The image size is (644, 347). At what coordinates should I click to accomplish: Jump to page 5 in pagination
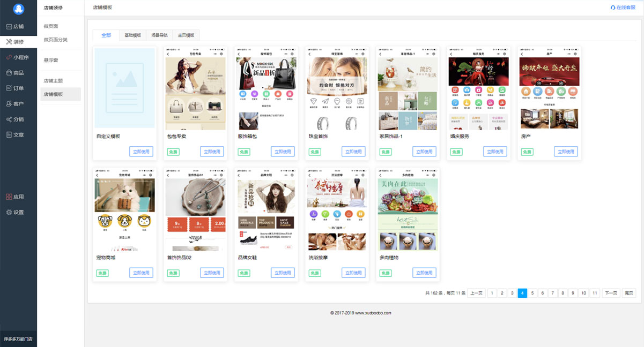(x=532, y=293)
